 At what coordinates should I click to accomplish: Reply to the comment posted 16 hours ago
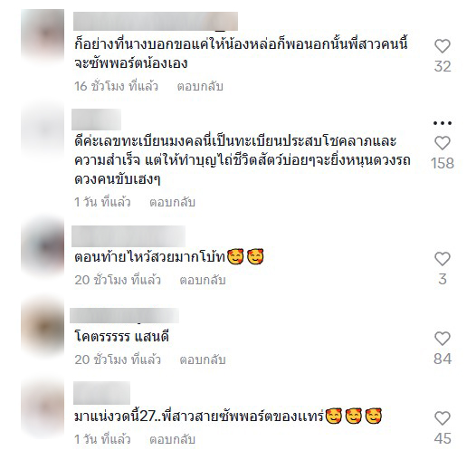point(200,86)
